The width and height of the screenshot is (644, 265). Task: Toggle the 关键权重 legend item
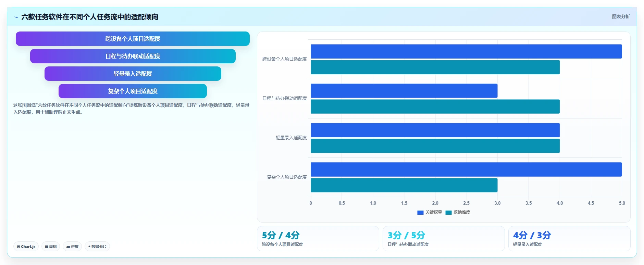(430, 212)
